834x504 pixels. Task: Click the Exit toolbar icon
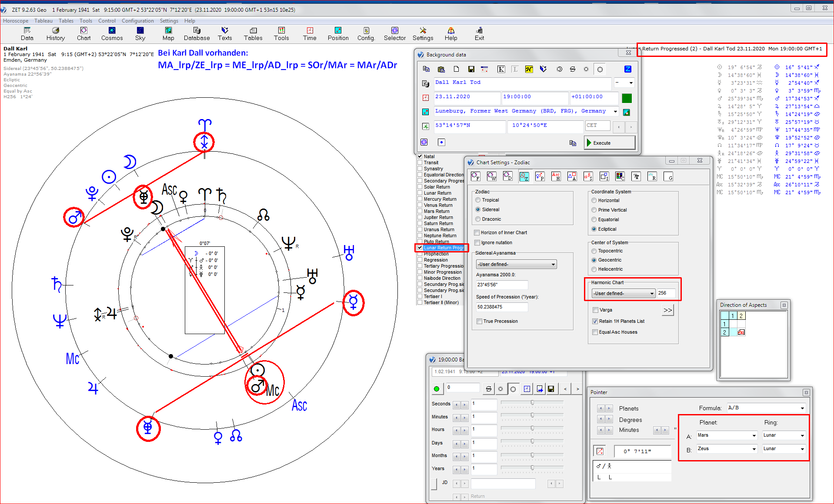pos(479,33)
